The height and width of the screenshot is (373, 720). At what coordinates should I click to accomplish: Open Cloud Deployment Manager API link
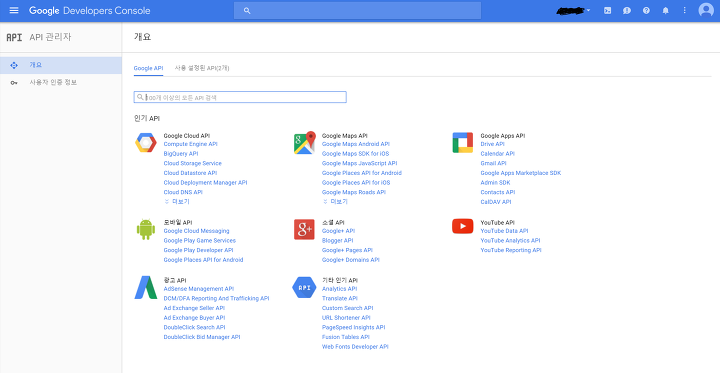tap(205, 183)
